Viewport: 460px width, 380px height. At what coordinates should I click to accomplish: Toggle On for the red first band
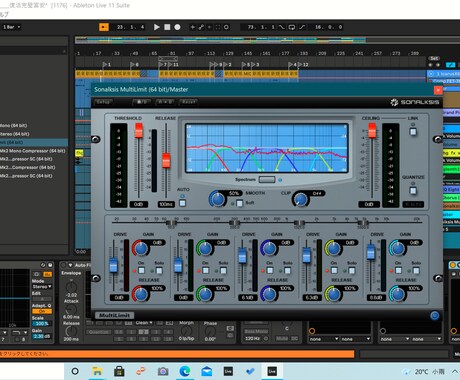[141, 270]
